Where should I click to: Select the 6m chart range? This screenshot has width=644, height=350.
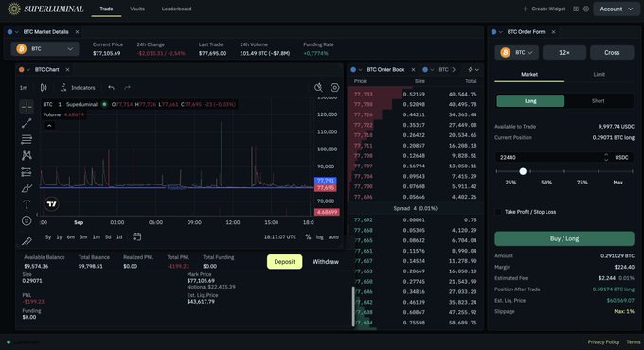[71, 237]
